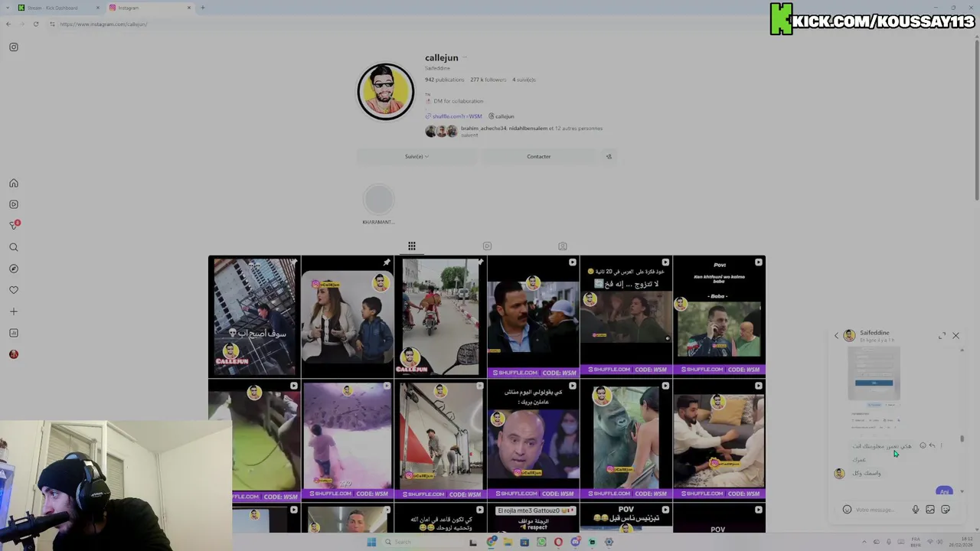Open Discord from the taskbar
Image resolution: width=980 pixels, height=551 pixels.
click(575, 542)
